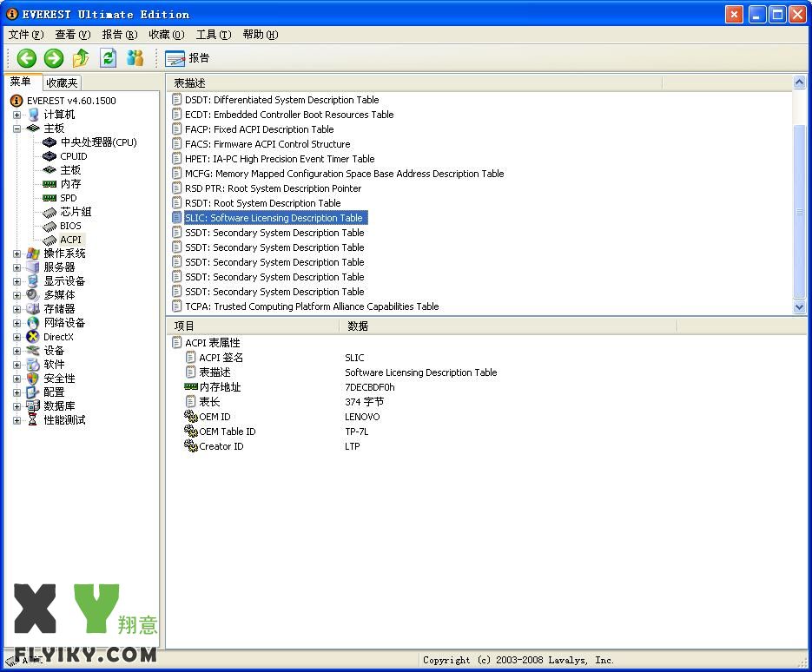Collapse the 主板 tree node
This screenshot has height=672, width=812.
click(17, 128)
